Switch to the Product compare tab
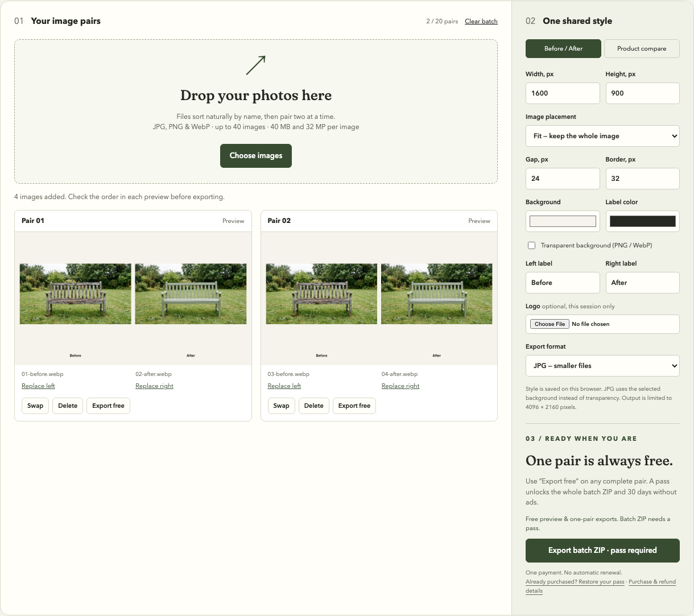Image resolution: width=694 pixels, height=616 pixels. 642,48
